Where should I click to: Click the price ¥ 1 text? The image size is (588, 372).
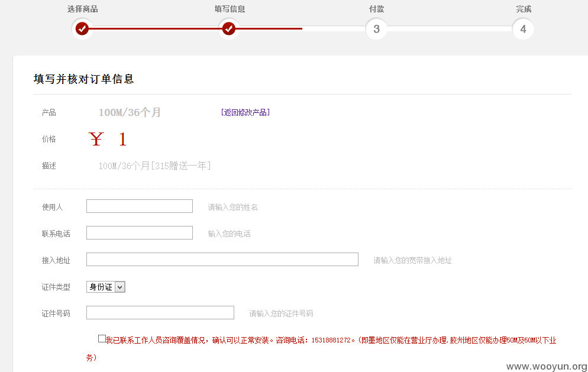[108, 139]
